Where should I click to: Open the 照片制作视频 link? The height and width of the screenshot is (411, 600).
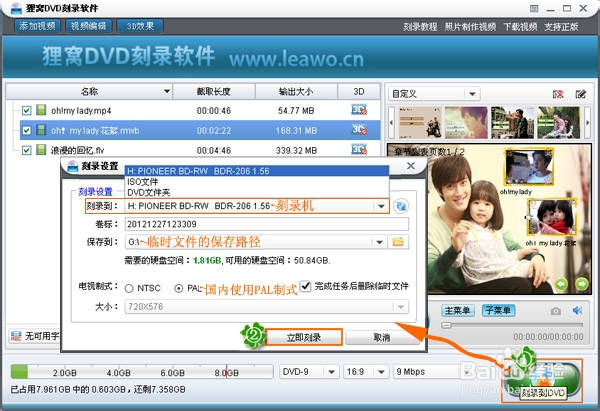470,27
